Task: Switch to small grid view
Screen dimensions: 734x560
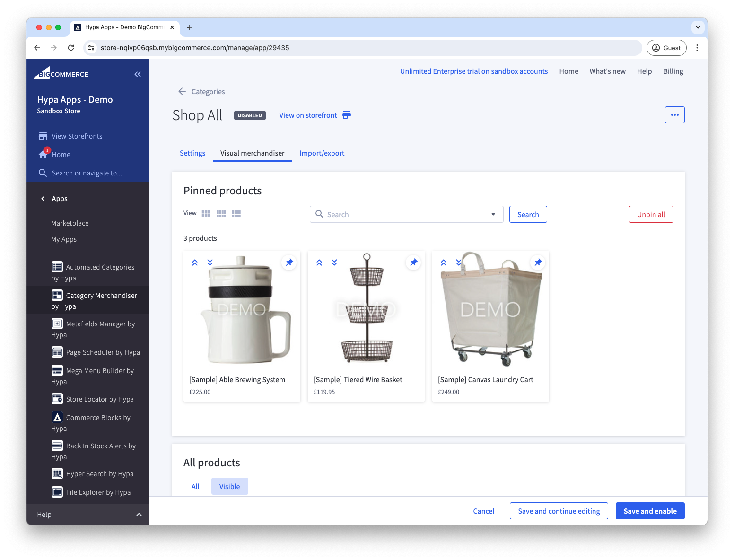Action: (221, 213)
